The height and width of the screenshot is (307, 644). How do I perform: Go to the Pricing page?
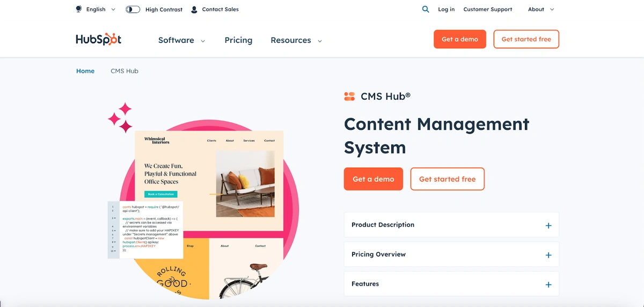[x=238, y=40]
